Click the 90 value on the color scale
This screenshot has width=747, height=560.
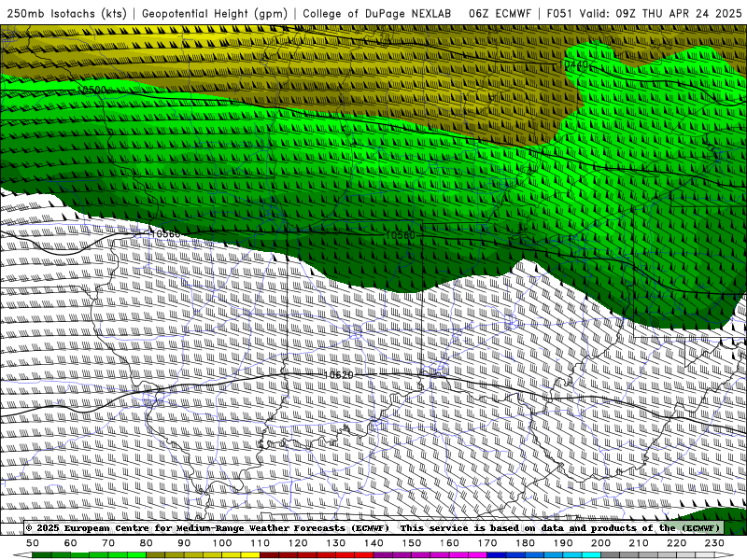point(184,543)
